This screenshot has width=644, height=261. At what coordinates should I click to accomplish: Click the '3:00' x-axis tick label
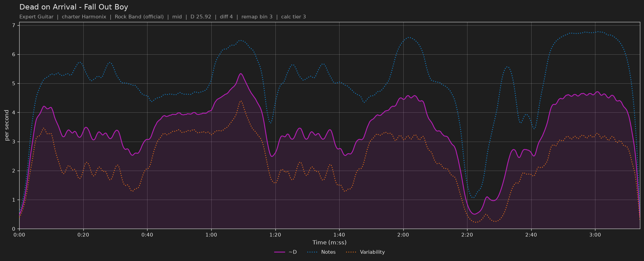[595, 235]
